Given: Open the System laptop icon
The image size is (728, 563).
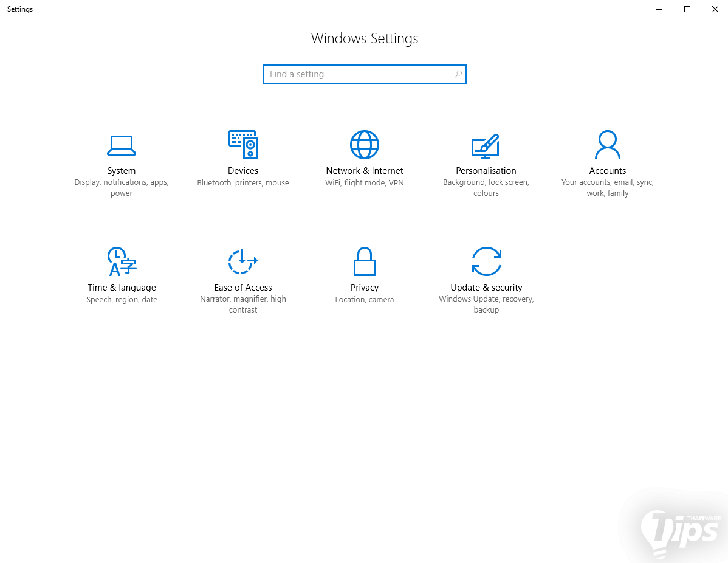Looking at the screenshot, I should [121, 145].
